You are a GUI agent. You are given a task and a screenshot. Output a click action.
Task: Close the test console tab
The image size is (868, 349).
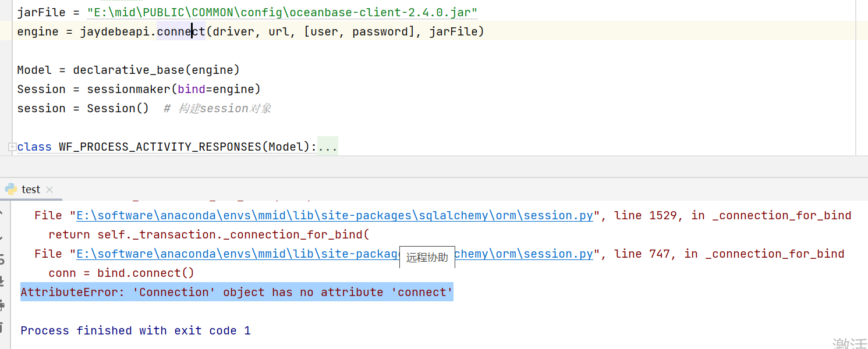point(49,188)
